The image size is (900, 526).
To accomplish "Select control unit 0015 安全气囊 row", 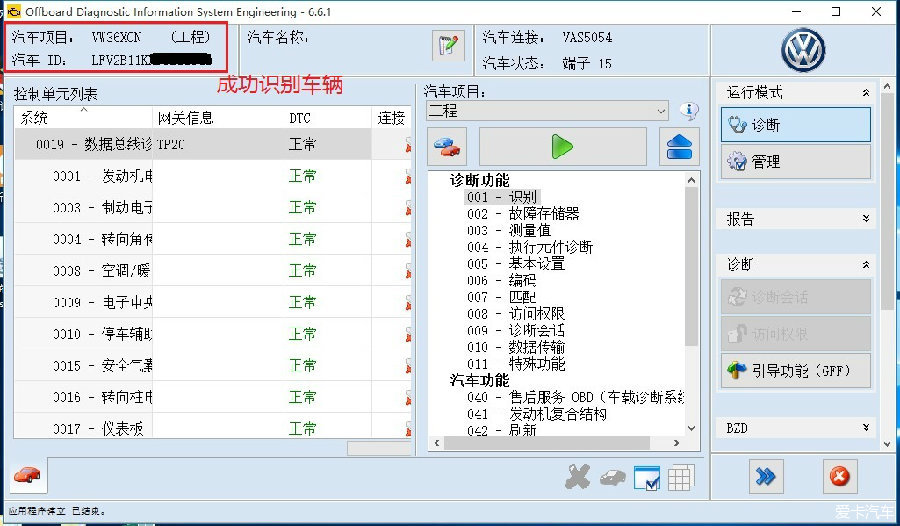I will [x=212, y=365].
